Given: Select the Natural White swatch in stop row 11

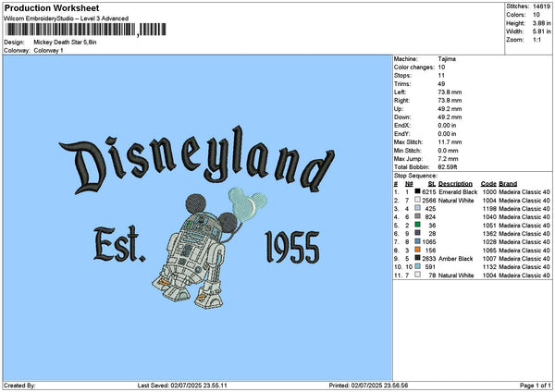Looking at the screenshot, I should click(x=418, y=275).
